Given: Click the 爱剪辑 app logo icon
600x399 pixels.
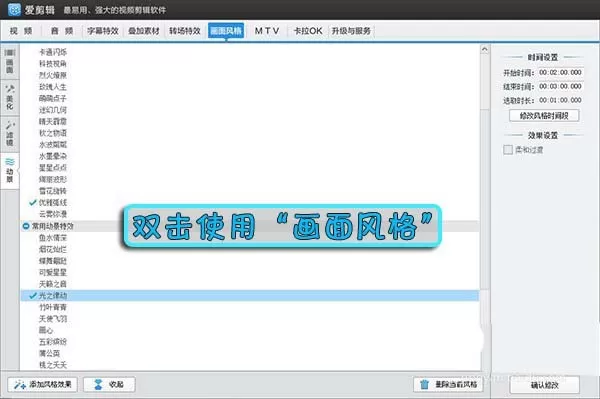Looking at the screenshot, I should (x=15, y=9).
